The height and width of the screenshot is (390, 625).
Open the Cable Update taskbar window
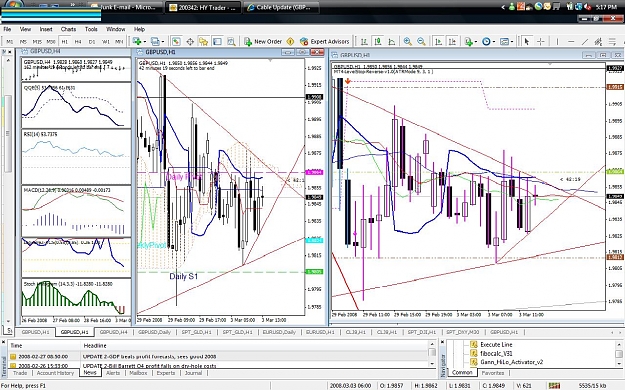pyautogui.click(x=281, y=7)
